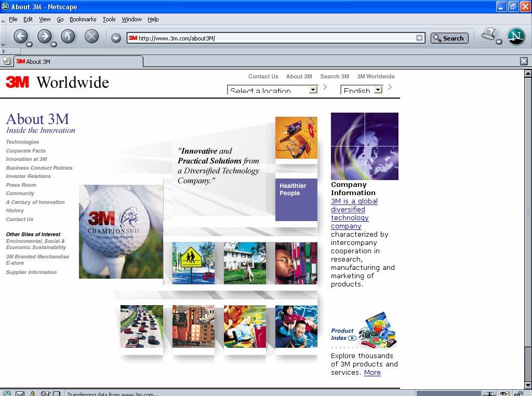This screenshot has height=396, width=532.
Task: Open the Go menu
Action: click(x=60, y=19)
